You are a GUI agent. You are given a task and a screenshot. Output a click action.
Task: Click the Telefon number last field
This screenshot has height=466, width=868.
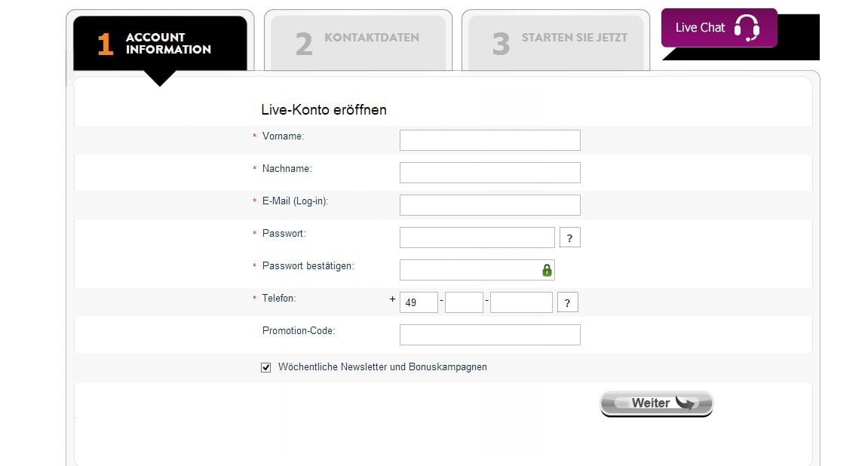click(x=521, y=302)
